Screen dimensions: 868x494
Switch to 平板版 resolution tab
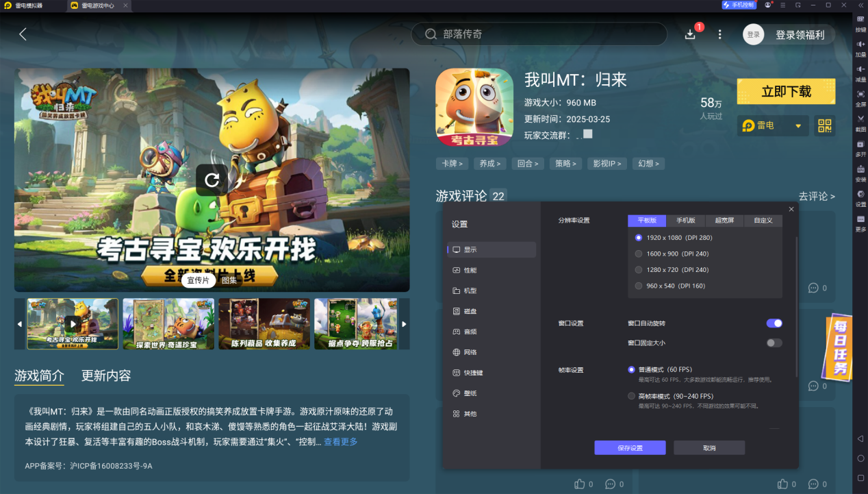click(647, 221)
